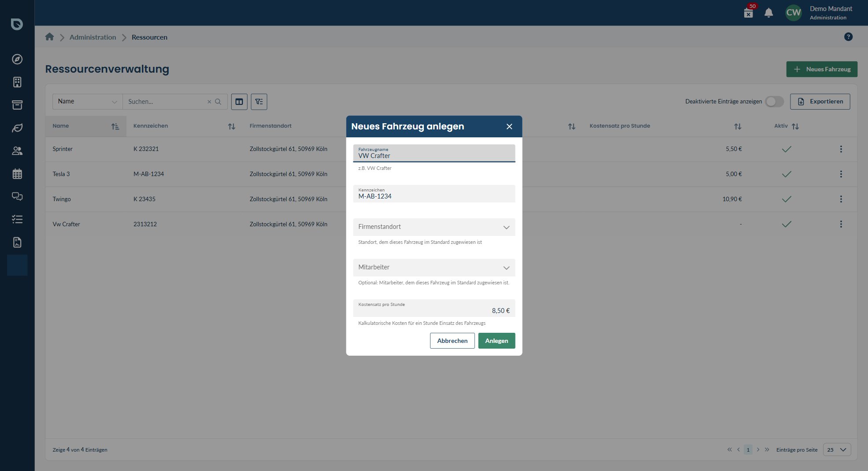Sort table by Name column
The image size is (868, 471).
(115, 126)
